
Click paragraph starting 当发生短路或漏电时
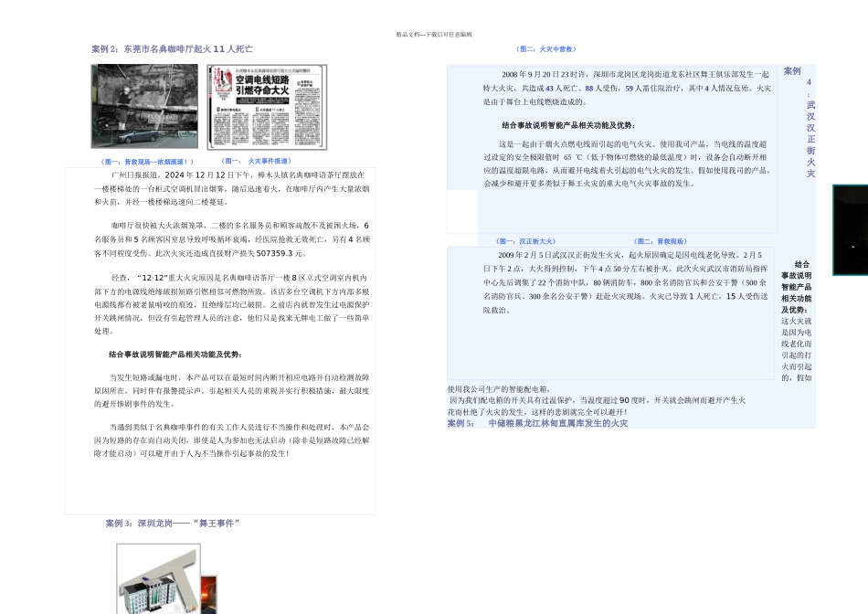[231, 391]
